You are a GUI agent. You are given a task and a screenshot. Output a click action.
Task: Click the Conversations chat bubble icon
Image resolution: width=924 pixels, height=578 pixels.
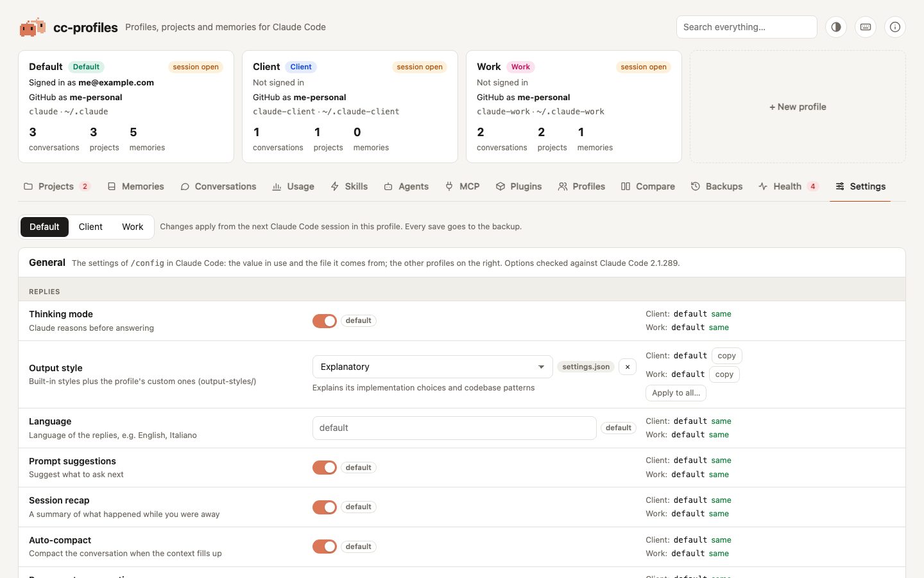click(185, 186)
